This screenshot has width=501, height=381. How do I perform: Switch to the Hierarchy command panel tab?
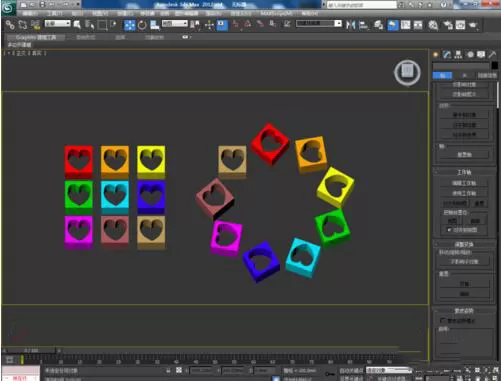(x=458, y=55)
